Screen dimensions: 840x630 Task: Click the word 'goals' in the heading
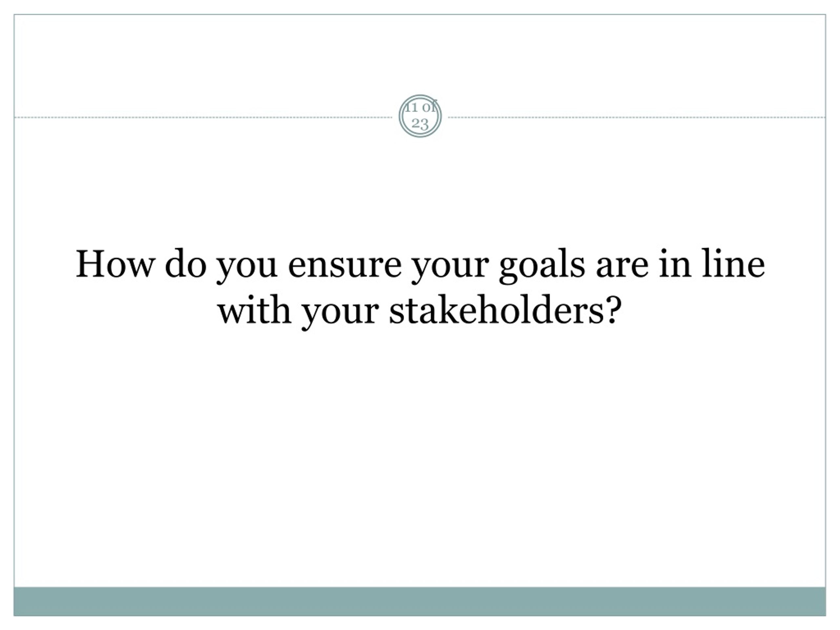[x=542, y=266]
